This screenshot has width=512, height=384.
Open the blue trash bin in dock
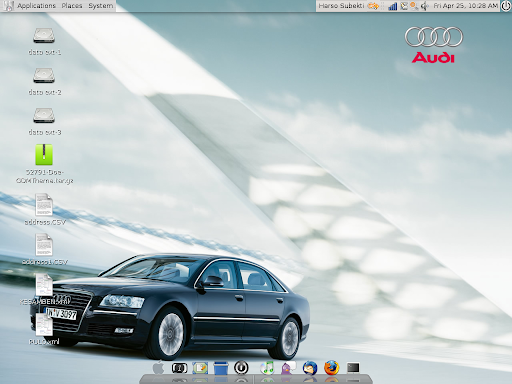tap(220, 368)
